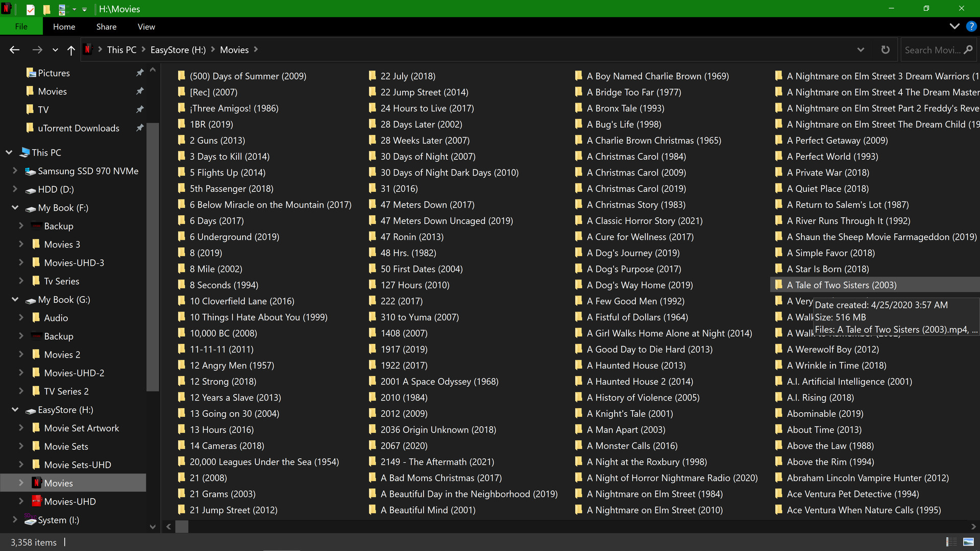Click EasyStore (H:) in the address breadcrumb
Image resolution: width=980 pixels, height=551 pixels.
coord(178,50)
